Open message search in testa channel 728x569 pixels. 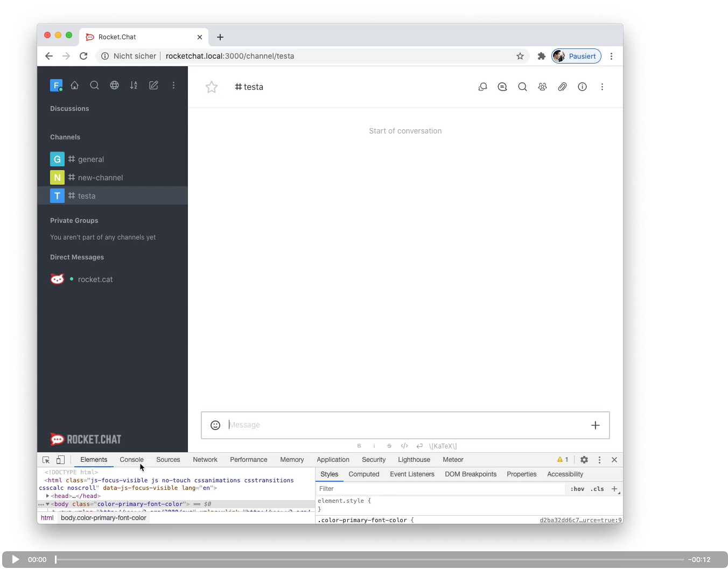click(x=522, y=87)
